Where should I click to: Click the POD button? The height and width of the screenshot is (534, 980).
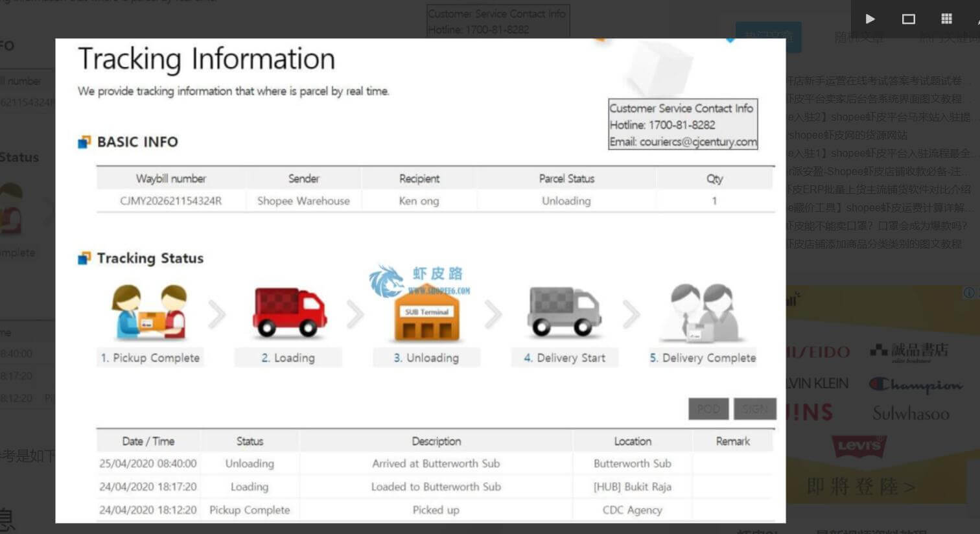point(708,409)
